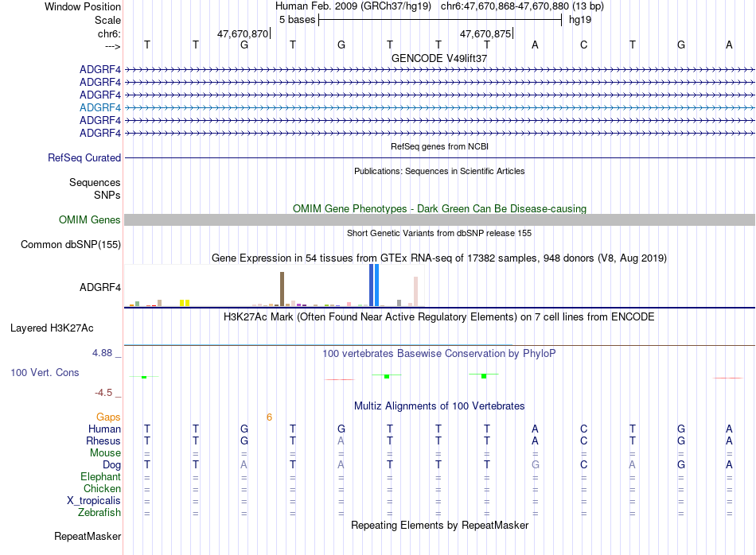This screenshot has width=756, height=555.
Task: Click the GENCODE V49lift37 track title
Action: tap(439, 58)
